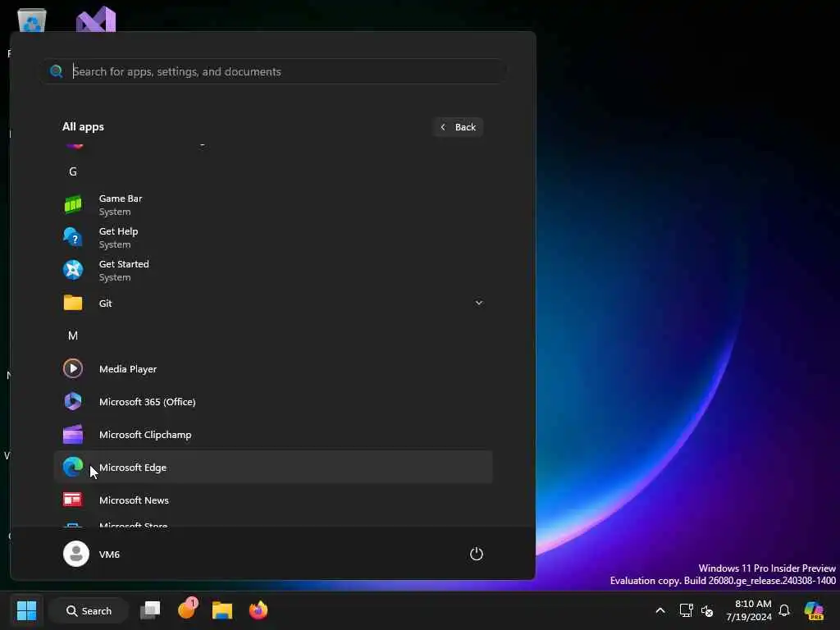Viewport: 840px width, 630px height.
Task: Click the Git folder icon
Action: pyautogui.click(x=73, y=303)
